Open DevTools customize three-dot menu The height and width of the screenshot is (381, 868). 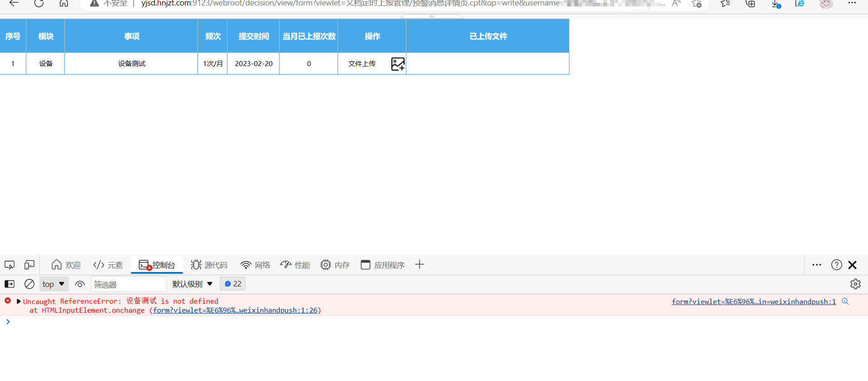point(817,265)
